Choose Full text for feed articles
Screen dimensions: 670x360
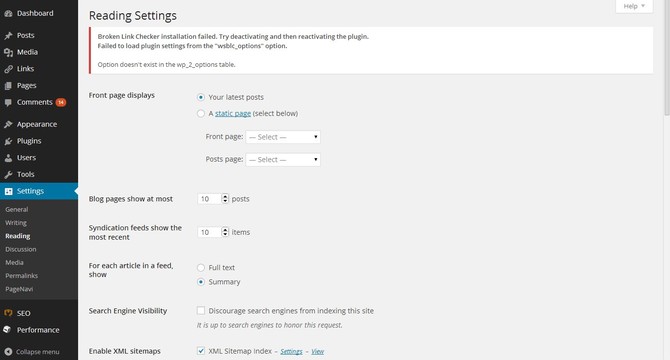201,268
